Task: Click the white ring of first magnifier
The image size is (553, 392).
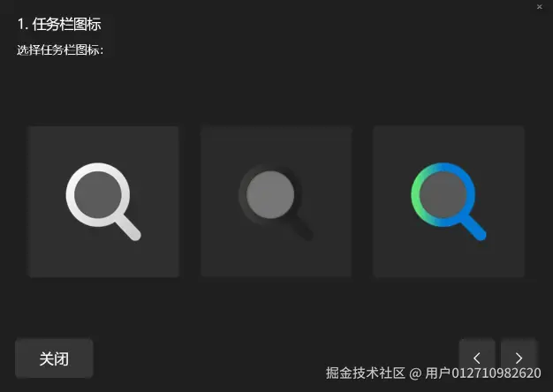Action: pyautogui.click(x=70, y=194)
